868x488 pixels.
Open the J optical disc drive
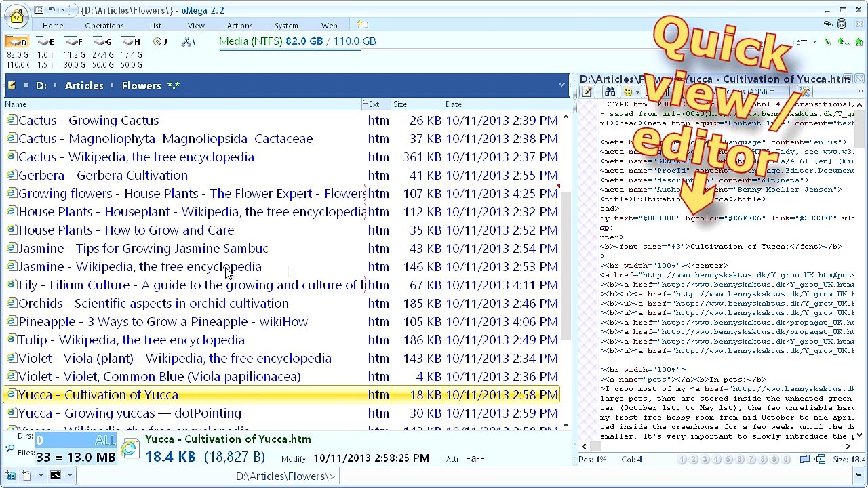160,42
